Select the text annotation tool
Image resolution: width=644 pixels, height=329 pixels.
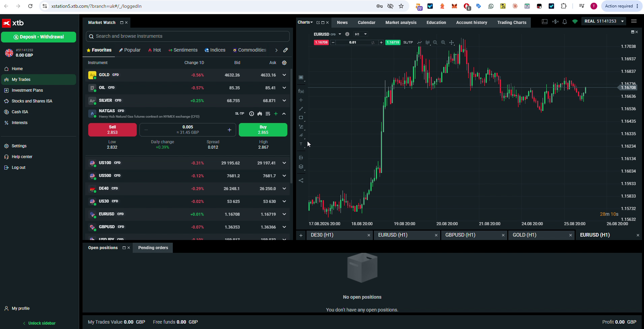click(301, 144)
